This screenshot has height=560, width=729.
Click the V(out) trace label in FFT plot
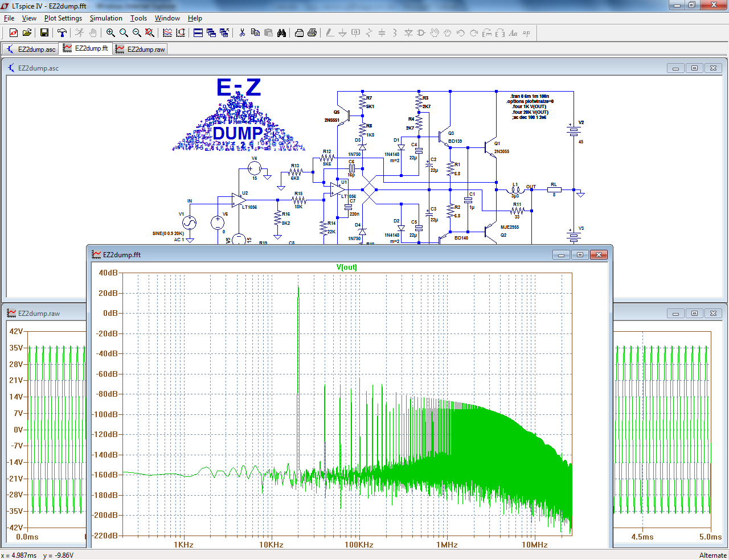[347, 267]
